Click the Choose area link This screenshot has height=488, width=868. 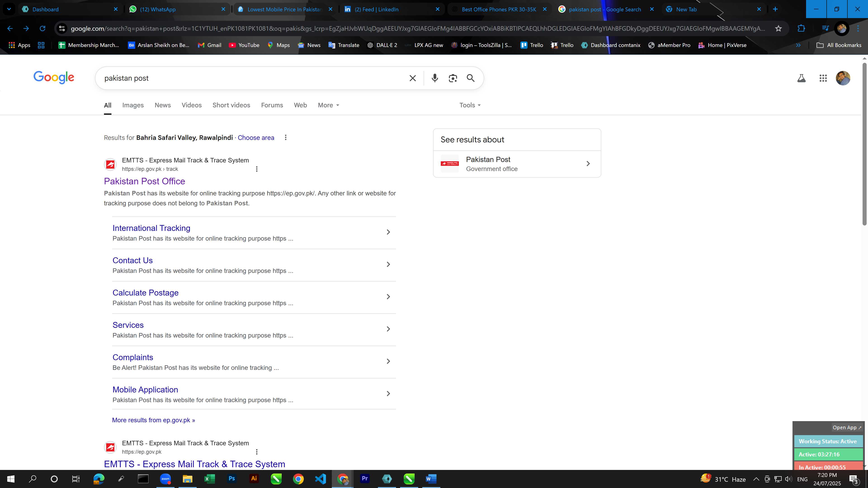[256, 137]
